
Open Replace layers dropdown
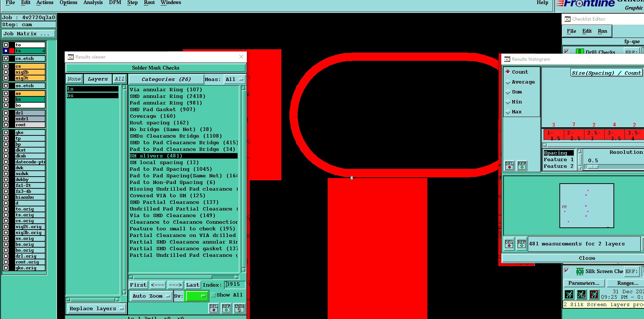pyautogui.click(x=96, y=308)
